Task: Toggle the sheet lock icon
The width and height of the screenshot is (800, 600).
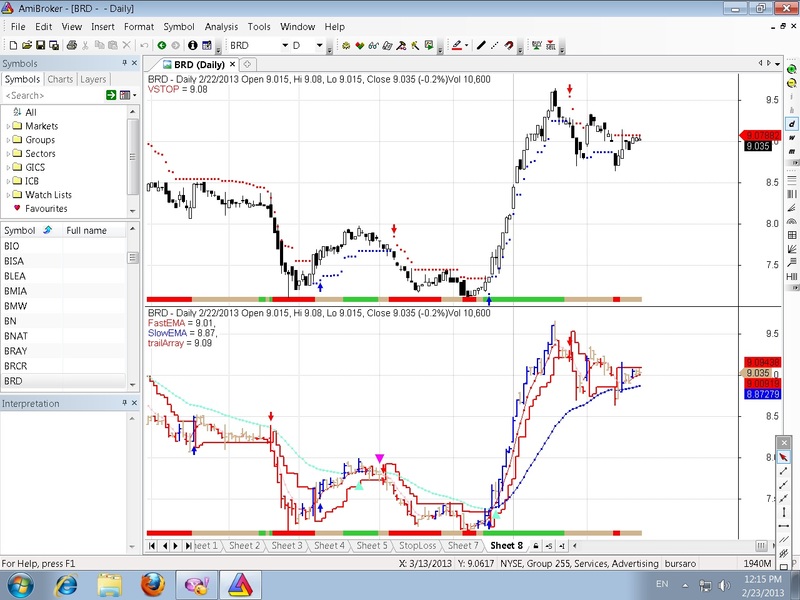Action: [x=536, y=545]
